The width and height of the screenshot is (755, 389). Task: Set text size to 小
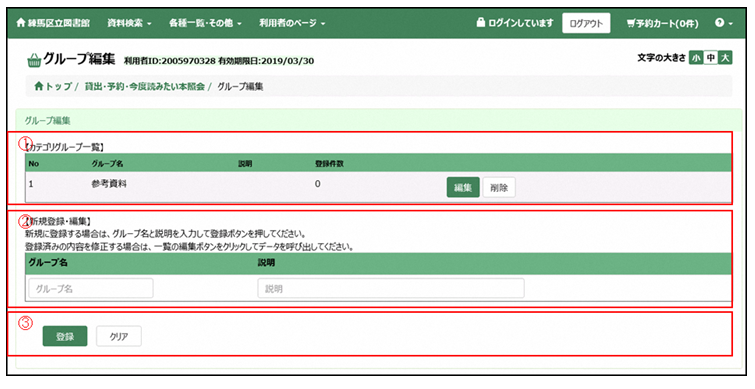coord(695,58)
